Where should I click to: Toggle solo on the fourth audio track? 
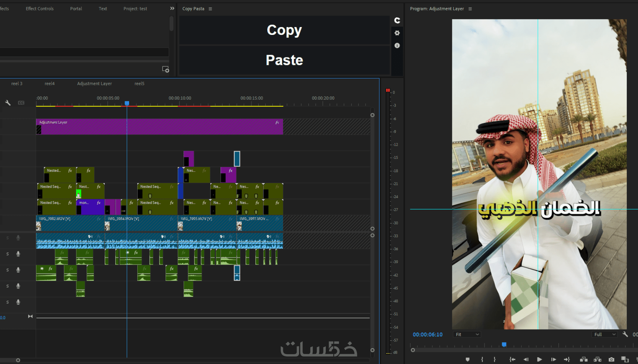(x=8, y=286)
